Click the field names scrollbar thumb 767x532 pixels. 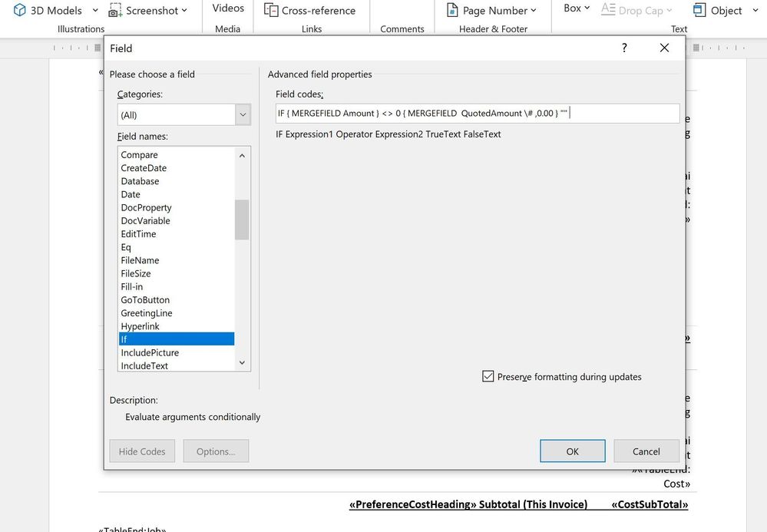pyautogui.click(x=242, y=220)
